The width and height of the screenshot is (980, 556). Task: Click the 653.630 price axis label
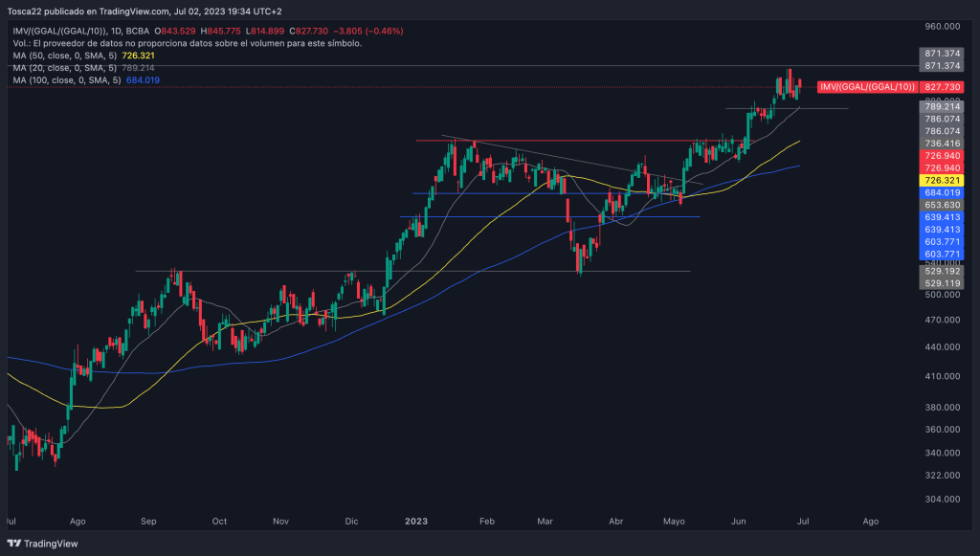coord(941,205)
